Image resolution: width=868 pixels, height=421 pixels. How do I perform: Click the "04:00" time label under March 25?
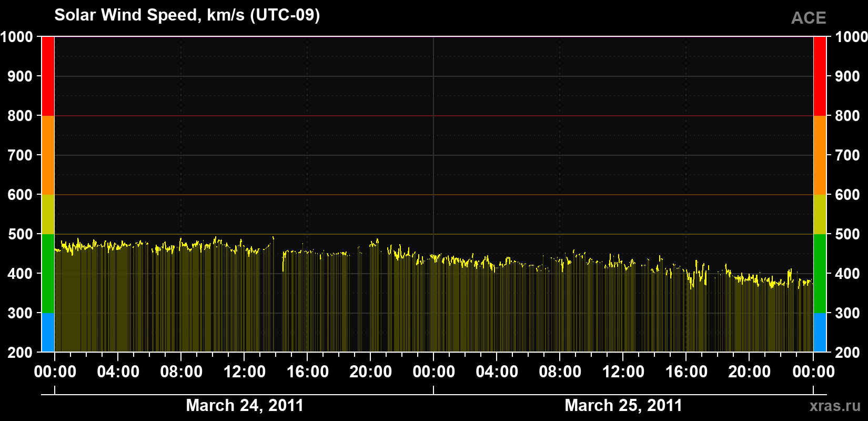pos(497,372)
